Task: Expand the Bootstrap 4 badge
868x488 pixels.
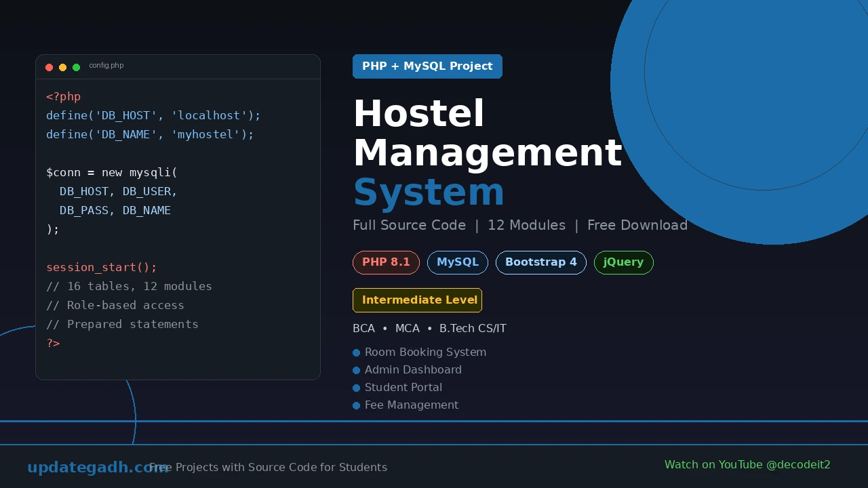Action: click(x=540, y=262)
